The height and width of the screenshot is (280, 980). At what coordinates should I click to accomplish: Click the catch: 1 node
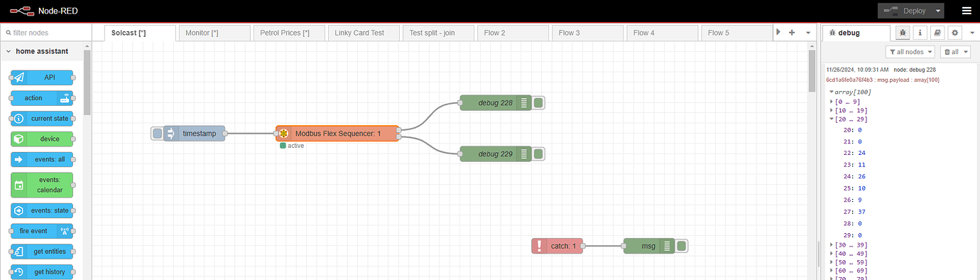pyautogui.click(x=557, y=246)
